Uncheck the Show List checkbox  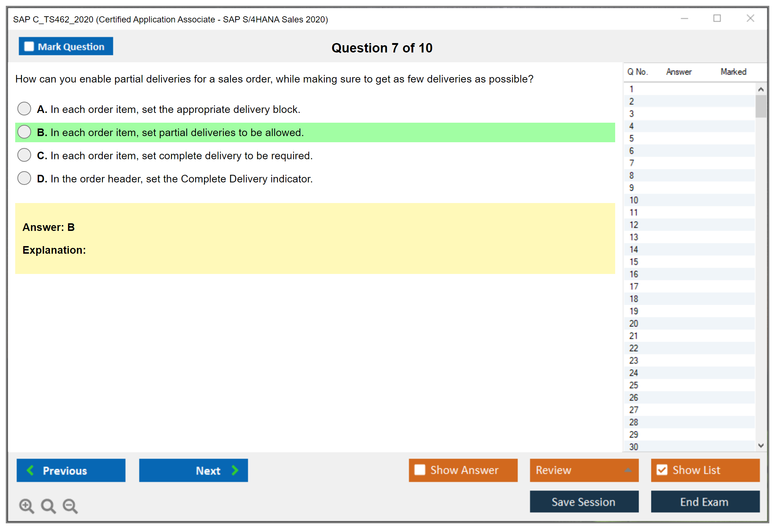tap(662, 470)
